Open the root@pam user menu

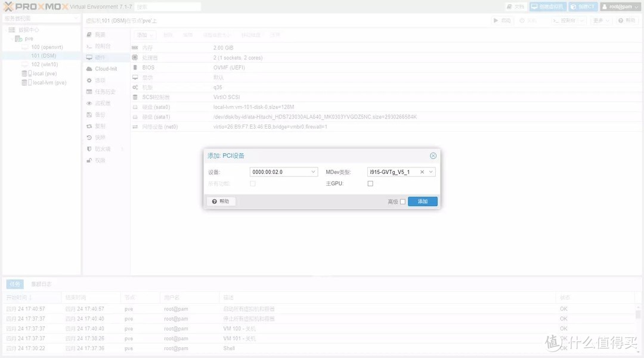(x=620, y=7)
